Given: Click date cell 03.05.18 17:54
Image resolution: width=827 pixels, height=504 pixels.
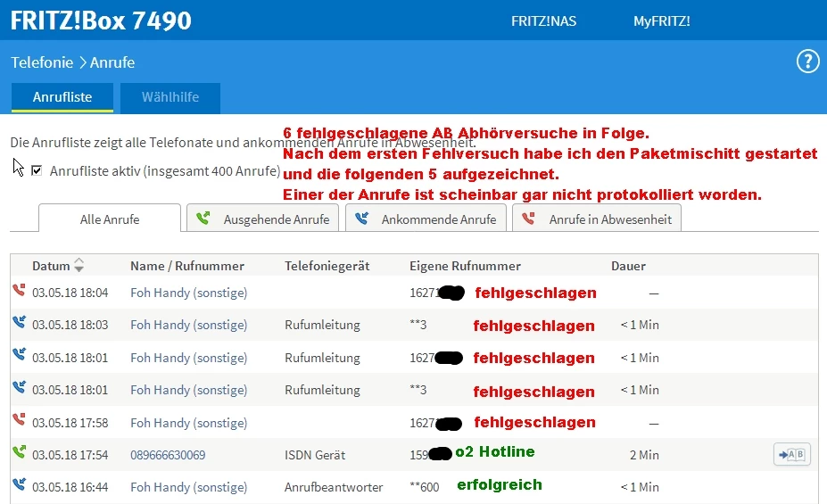Looking at the screenshot, I should [70, 455].
